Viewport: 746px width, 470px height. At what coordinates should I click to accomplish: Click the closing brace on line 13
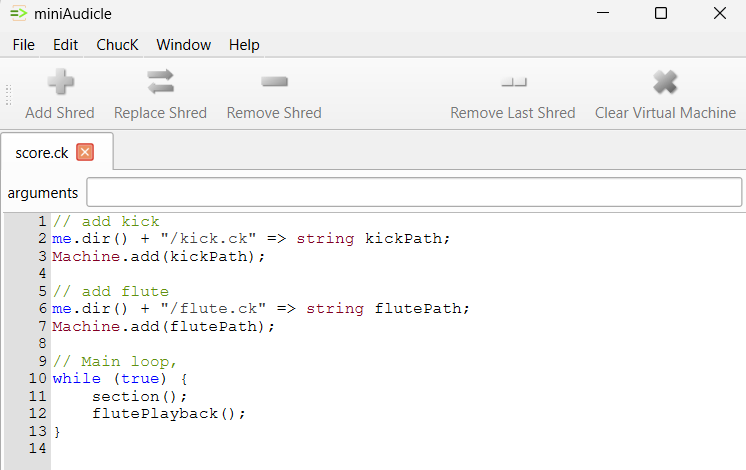click(57, 431)
